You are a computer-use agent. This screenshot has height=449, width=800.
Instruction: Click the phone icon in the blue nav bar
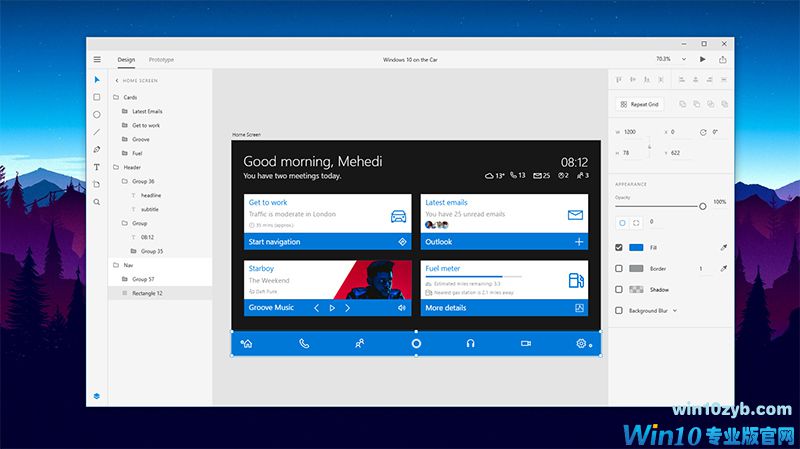coord(304,343)
